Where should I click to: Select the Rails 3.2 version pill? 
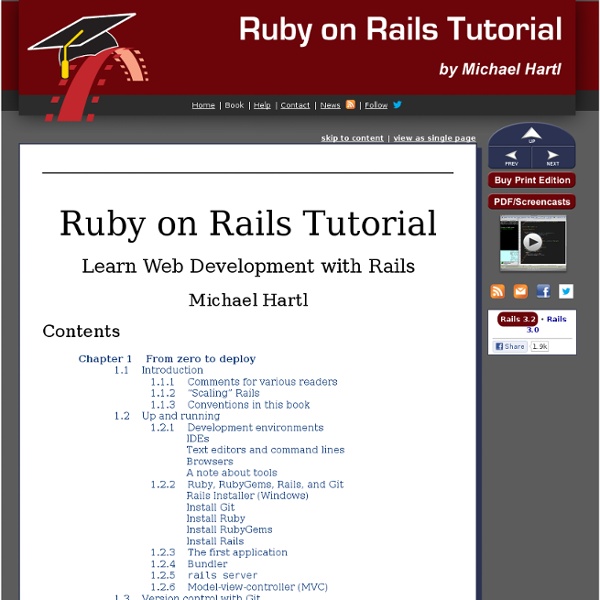click(517, 319)
